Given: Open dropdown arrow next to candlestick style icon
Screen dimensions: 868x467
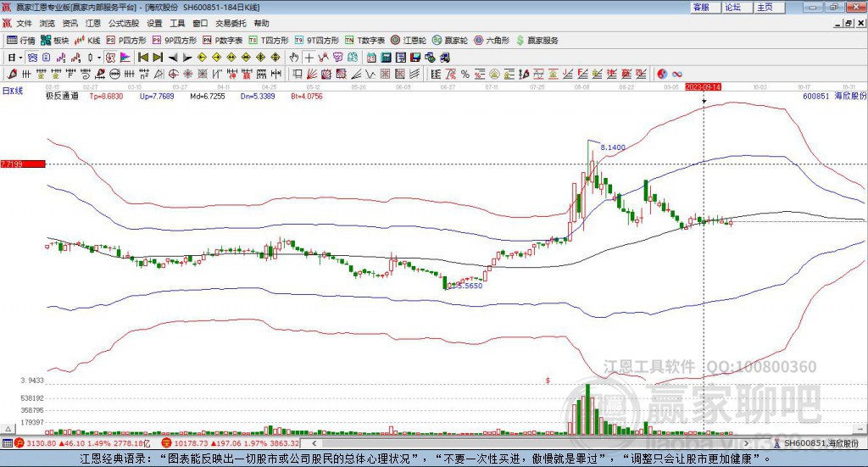Looking at the screenshot, I should (x=99, y=58).
